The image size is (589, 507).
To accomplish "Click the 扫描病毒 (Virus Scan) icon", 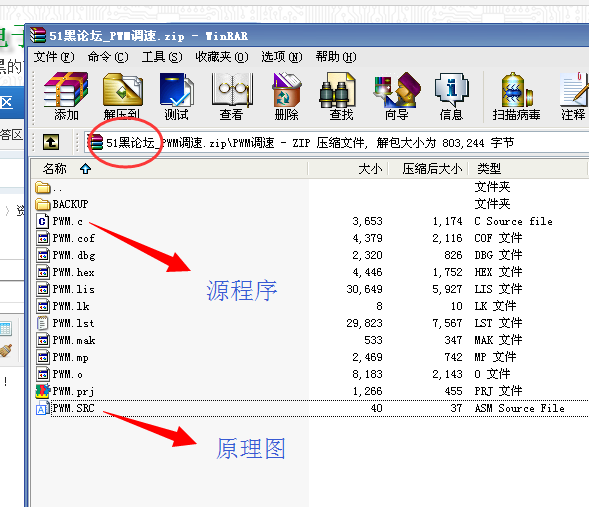I will [517, 90].
